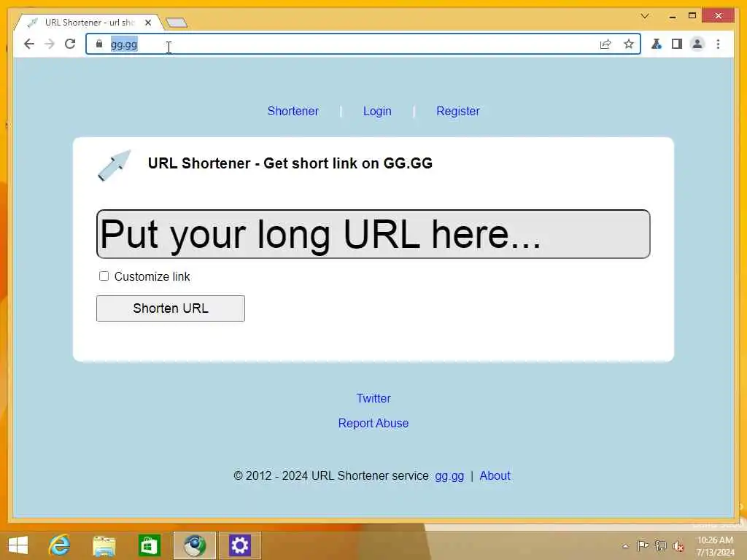Image resolution: width=747 pixels, height=560 pixels.
Task: View site info via the padlock icon
Action: point(99,44)
